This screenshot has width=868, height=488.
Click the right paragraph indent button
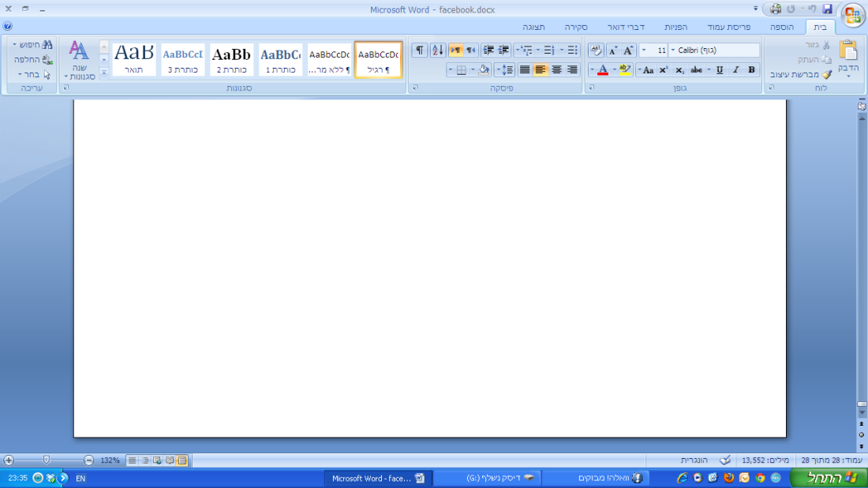503,50
